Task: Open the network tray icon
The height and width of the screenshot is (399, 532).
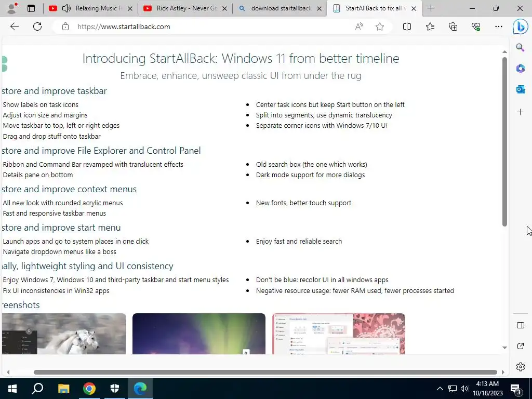Action: click(453, 389)
